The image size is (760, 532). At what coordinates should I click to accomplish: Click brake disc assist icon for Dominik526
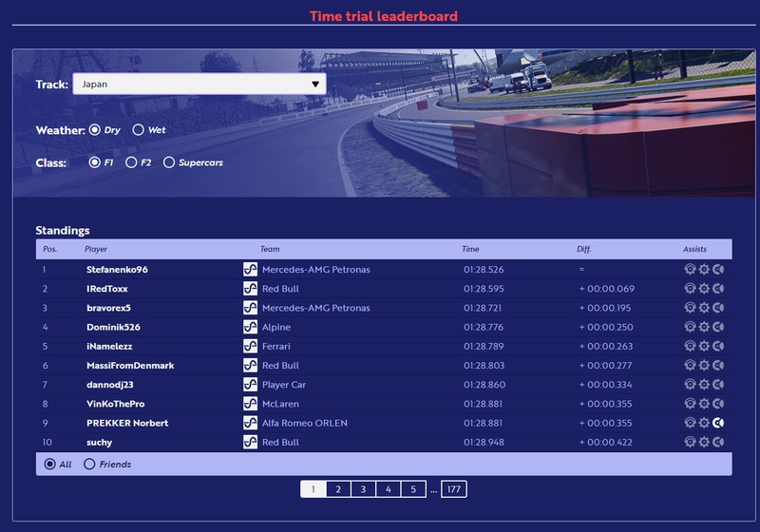pos(718,327)
